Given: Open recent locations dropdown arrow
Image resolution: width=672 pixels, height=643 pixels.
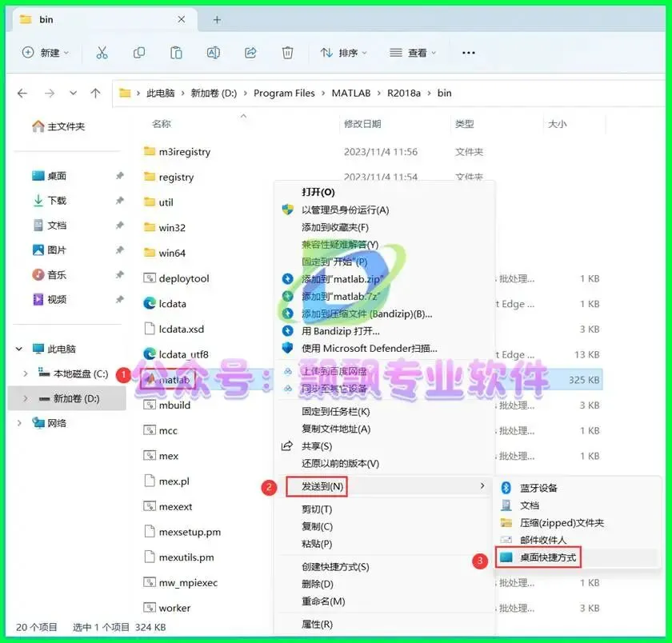Looking at the screenshot, I should 74,93.
